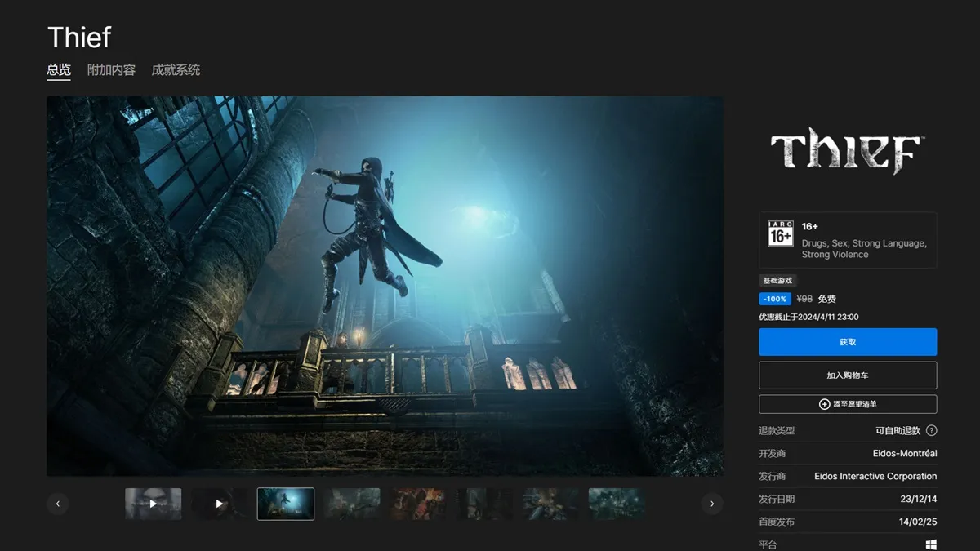Click 加入购物车 add to cart button
This screenshot has height=551, width=980.
pyautogui.click(x=848, y=375)
